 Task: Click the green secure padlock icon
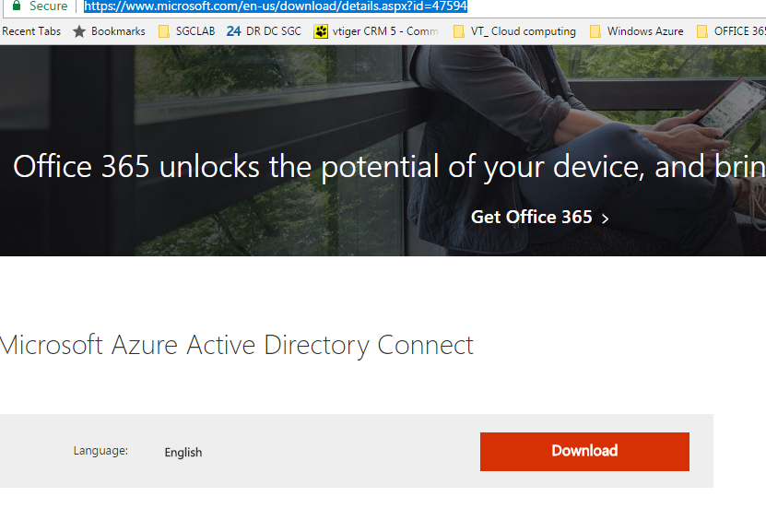coord(17,6)
